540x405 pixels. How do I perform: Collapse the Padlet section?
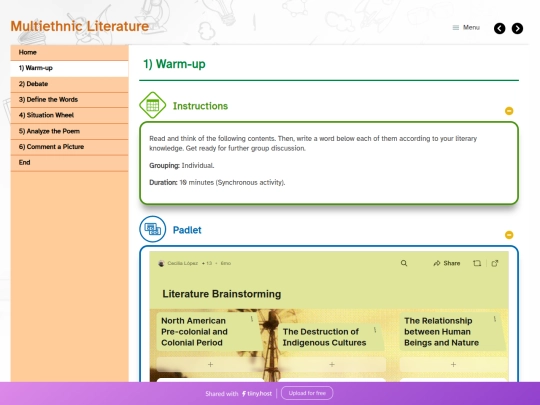click(x=509, y=235)
